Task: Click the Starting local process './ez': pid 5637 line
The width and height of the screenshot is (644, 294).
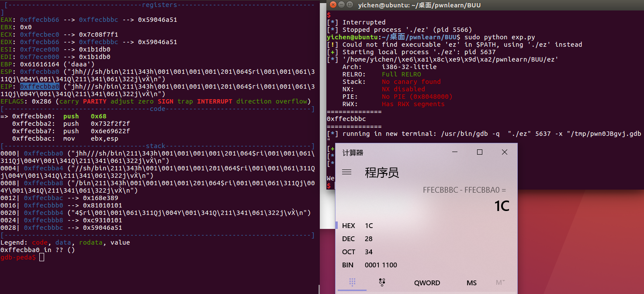Action: point(411,52)
